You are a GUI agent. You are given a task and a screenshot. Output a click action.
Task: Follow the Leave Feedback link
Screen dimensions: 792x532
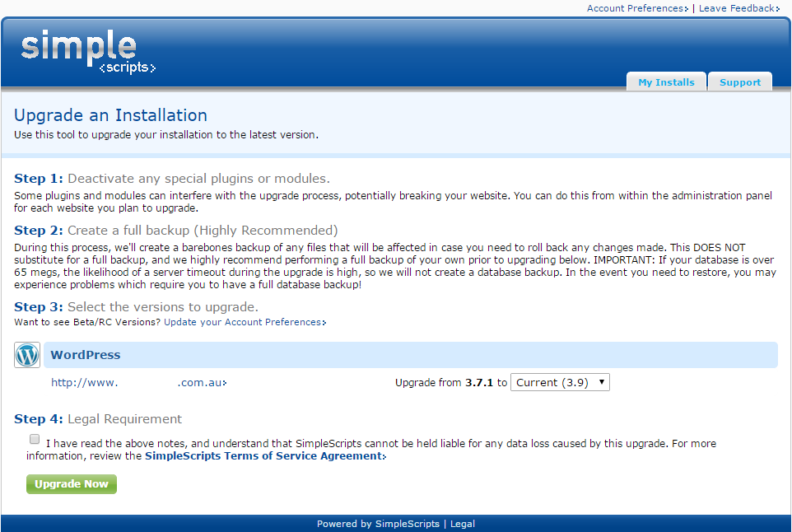739,8
